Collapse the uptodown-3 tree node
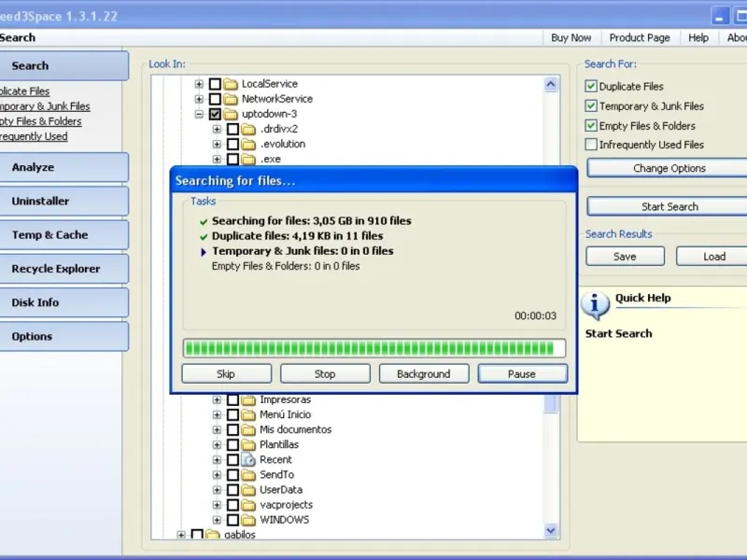 pos(199,114)
